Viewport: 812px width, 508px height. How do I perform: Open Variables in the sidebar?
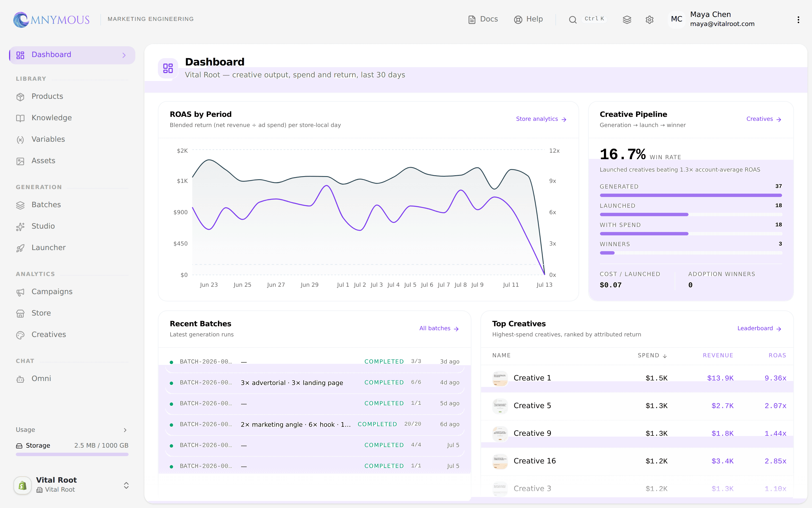[x=72, y=139]
